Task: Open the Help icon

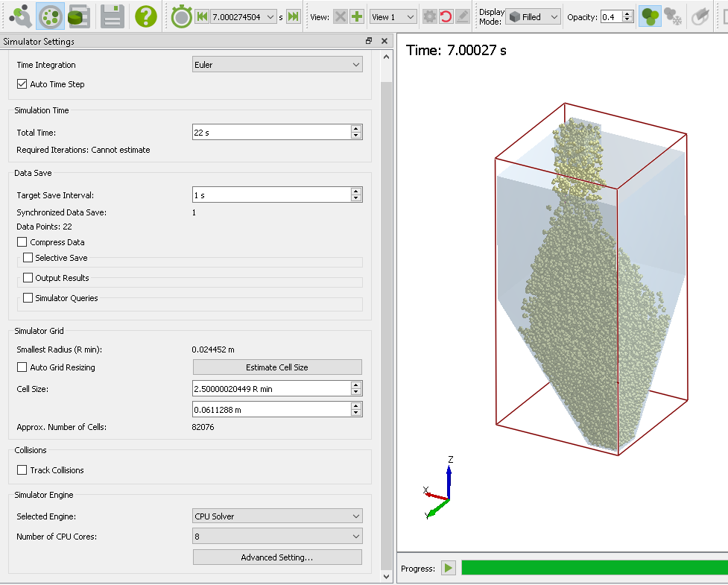Action: pyautogui.click(x=144, y=16)
